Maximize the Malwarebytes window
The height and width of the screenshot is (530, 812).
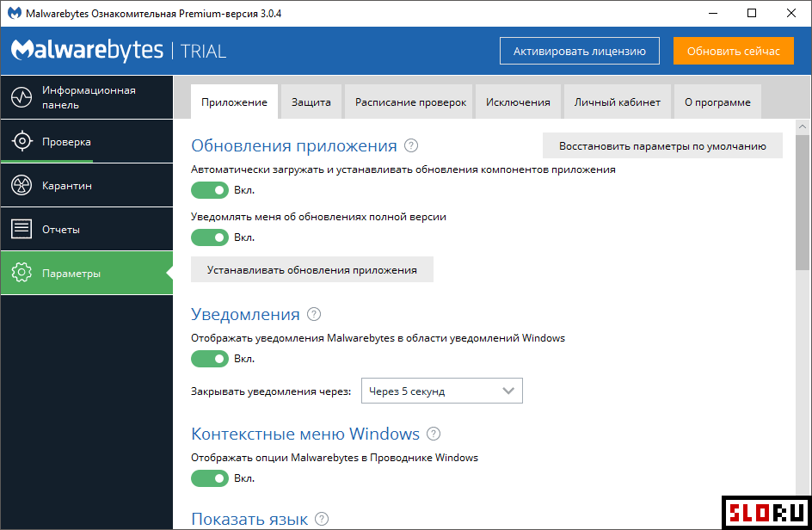[x=752, y=13]
